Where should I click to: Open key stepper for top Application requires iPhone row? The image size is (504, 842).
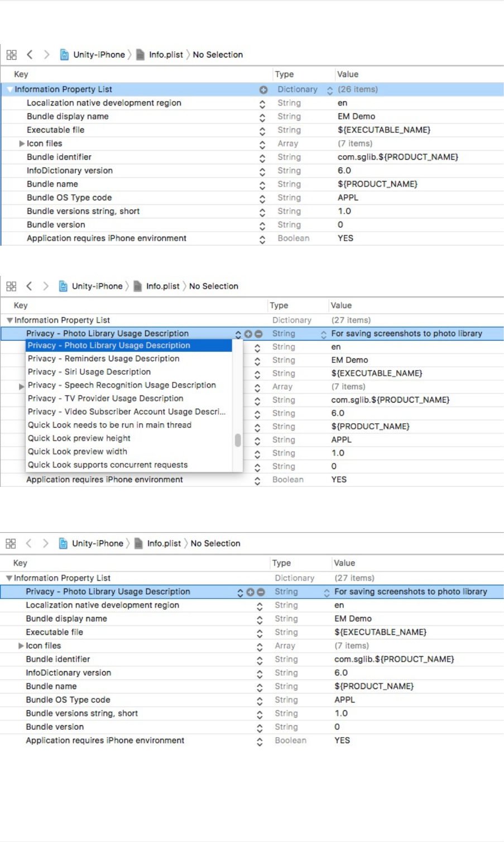pos(262,239)
